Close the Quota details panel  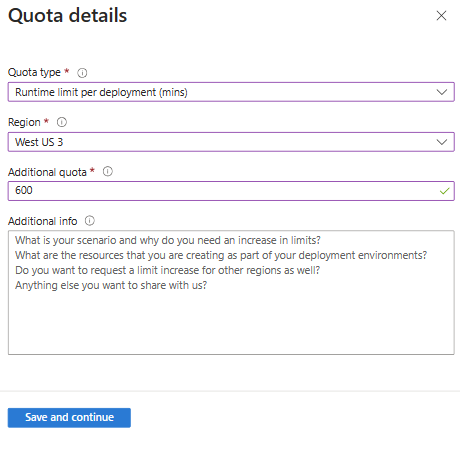[x=441, y=15]
